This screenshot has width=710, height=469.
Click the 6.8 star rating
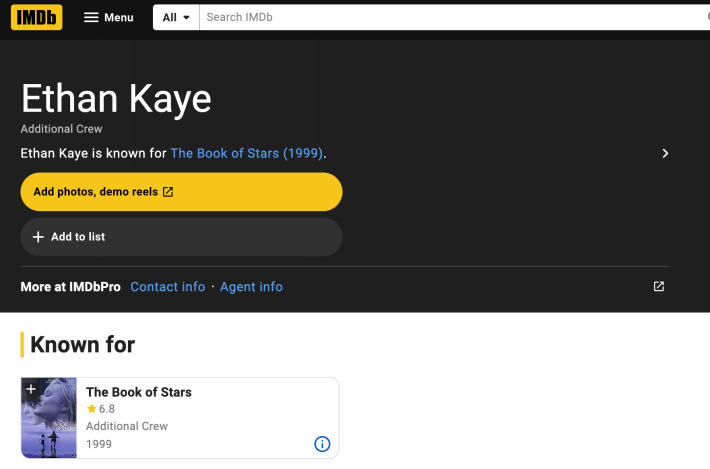101,409
